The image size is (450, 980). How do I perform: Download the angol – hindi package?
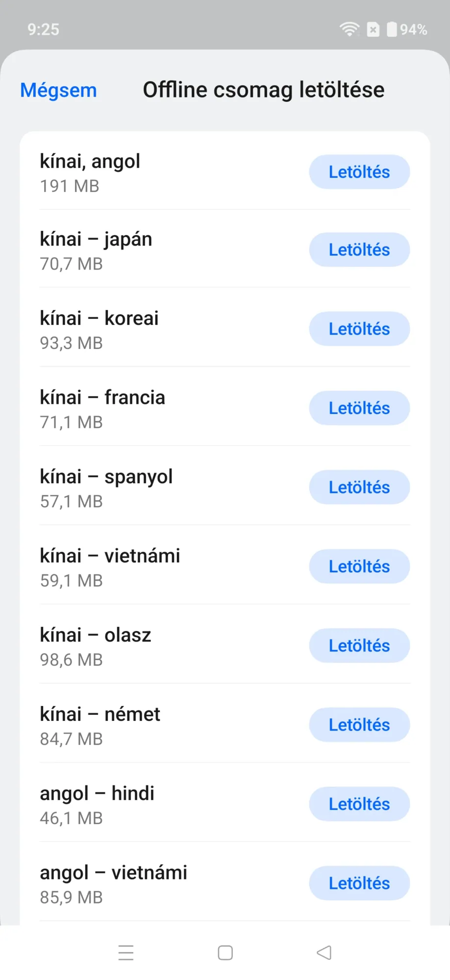click(x=359, y=804)
